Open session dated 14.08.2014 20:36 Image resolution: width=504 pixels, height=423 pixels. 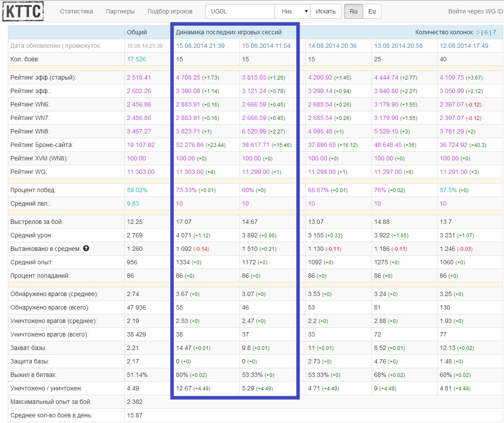coord(332,46)
